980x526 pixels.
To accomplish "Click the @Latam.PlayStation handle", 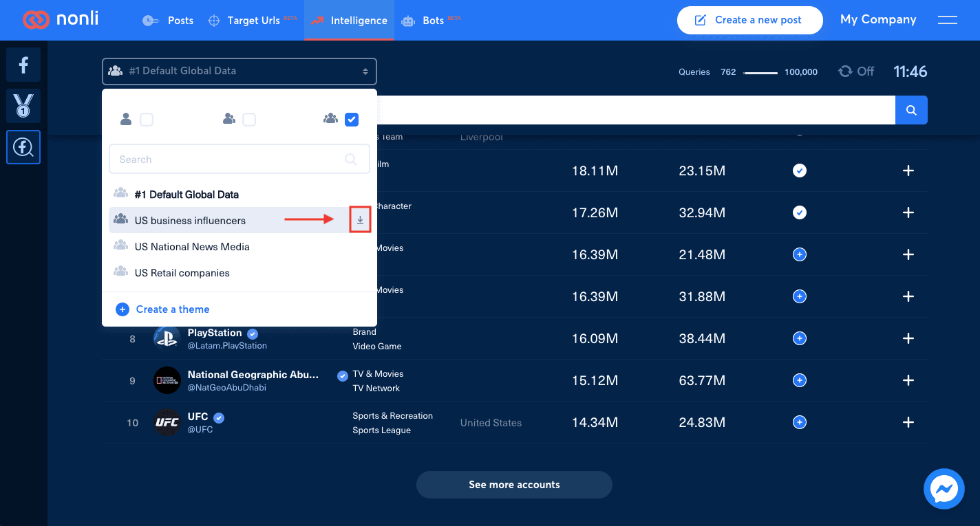I will 227,346.
